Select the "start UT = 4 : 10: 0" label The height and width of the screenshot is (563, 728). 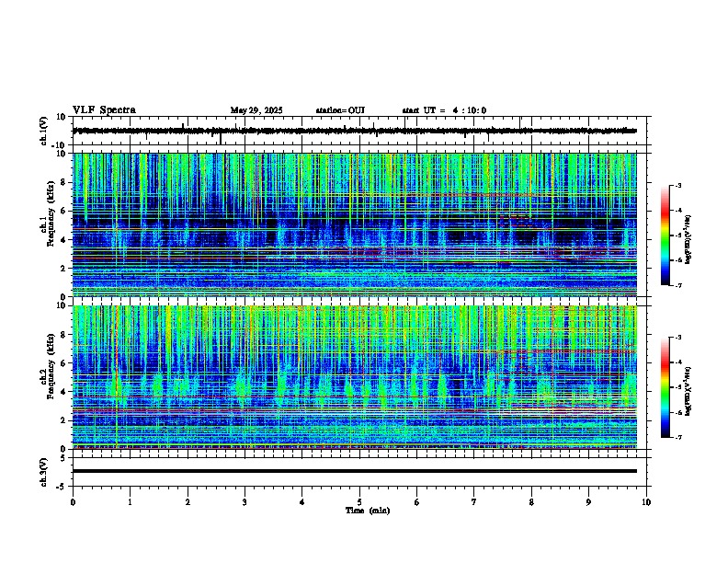pyautogui.click(x=444, y=110)
